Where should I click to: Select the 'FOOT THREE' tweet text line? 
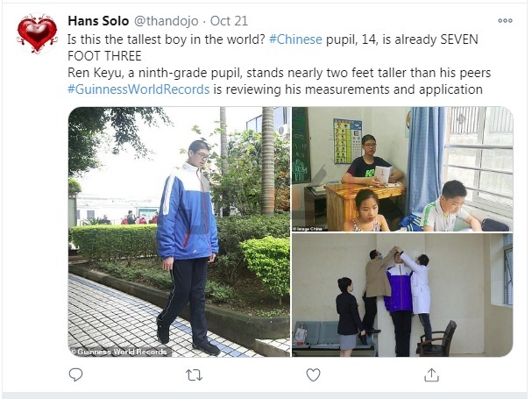(104, 56)
